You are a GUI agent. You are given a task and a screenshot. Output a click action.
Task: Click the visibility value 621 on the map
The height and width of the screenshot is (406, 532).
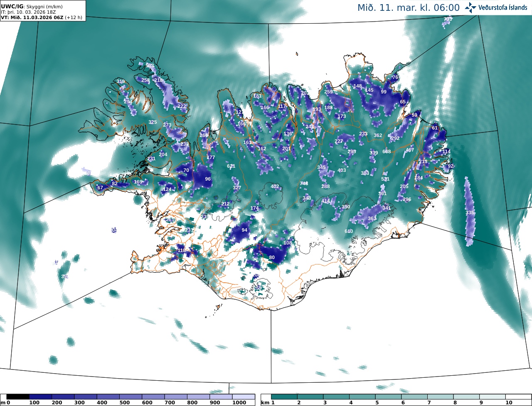coord(231,166)
